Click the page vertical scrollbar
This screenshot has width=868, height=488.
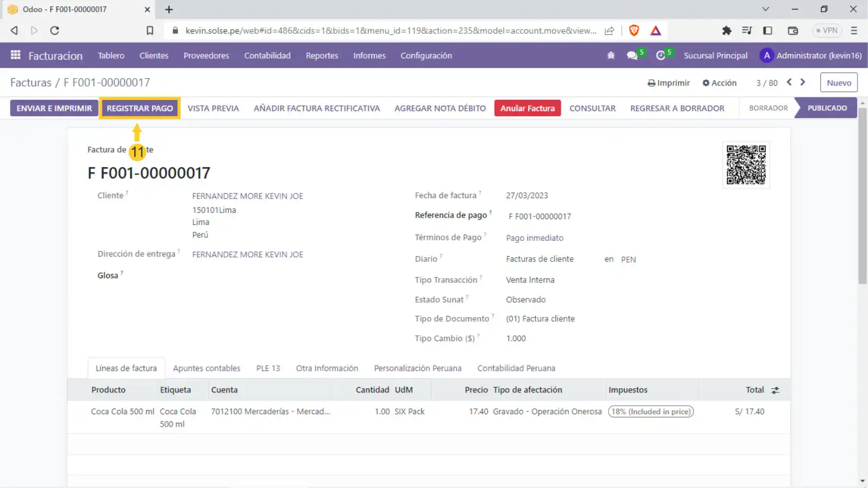pyautogui.click(x=862, y=196)
